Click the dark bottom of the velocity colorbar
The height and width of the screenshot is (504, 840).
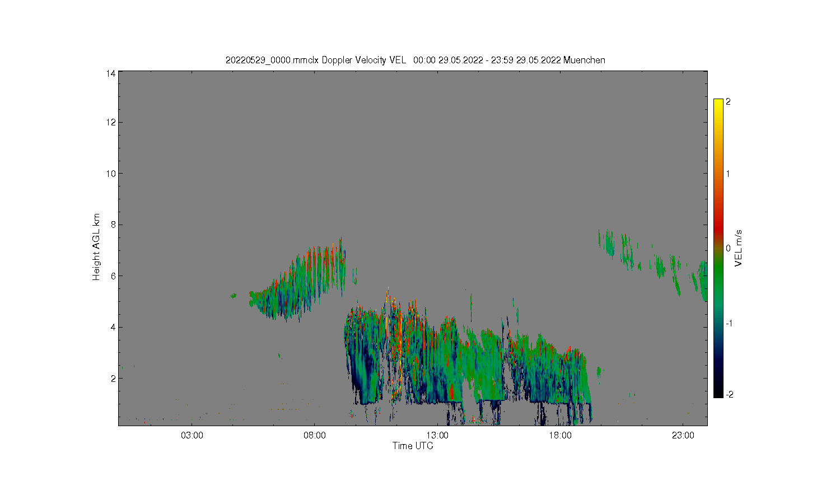click(x=718, y=389)
